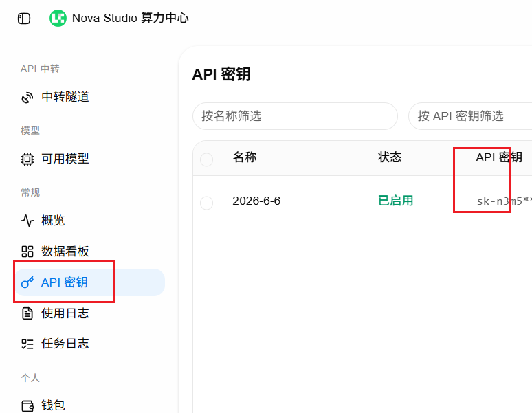Focus the 按名称筛选 filter field
This screenshot has width=532, height=413.
[x=295, y=116]
